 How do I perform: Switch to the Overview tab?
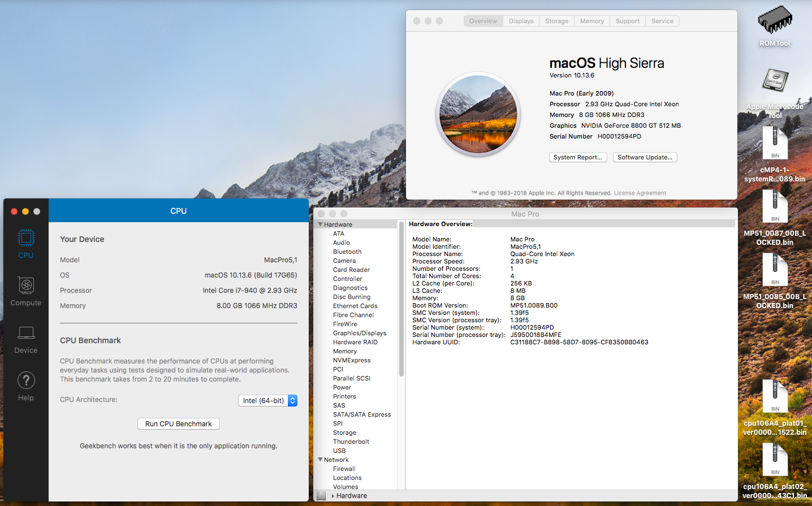pos(483,21)
